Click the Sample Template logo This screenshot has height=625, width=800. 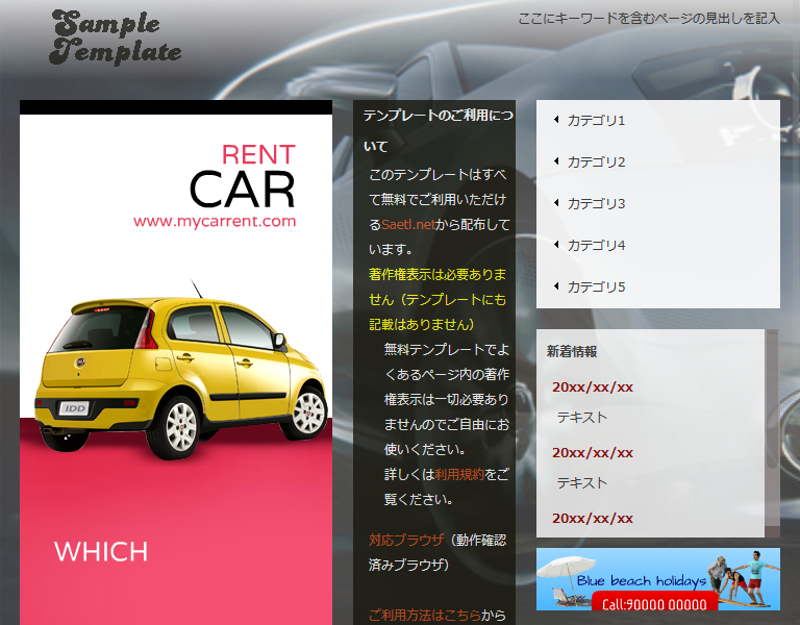click(113, 35)
